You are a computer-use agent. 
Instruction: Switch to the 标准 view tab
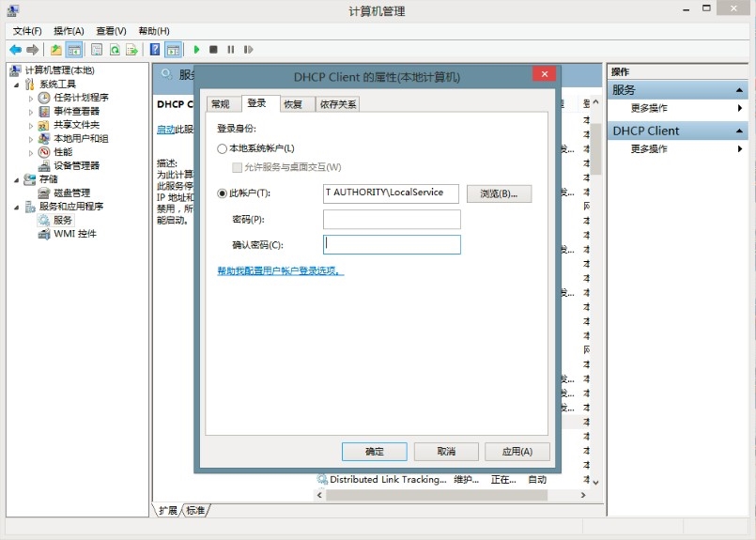195,510
